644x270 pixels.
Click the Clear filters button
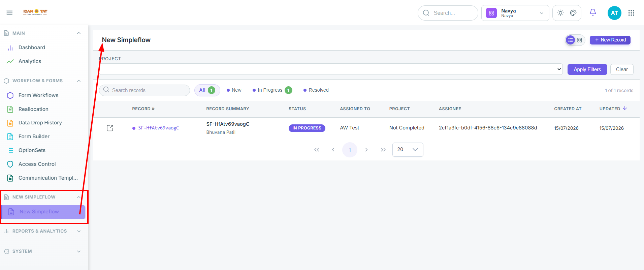tap(622, 69)
